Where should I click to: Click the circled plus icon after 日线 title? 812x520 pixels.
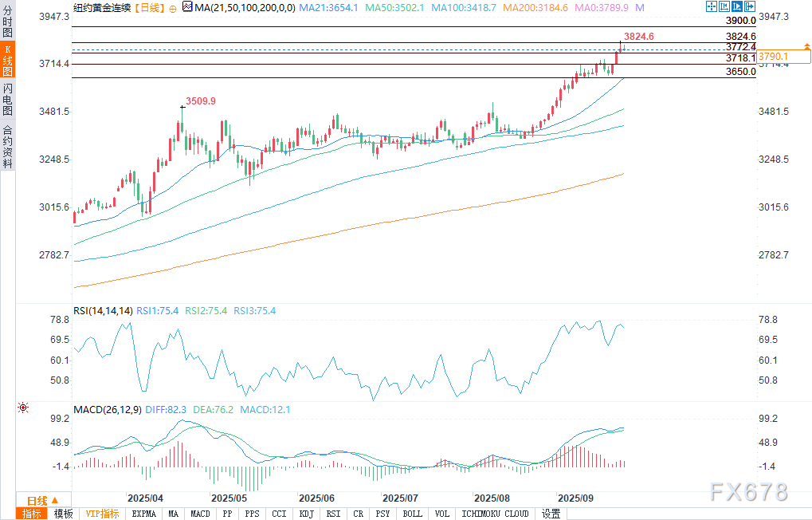click(x=173, y=7)
